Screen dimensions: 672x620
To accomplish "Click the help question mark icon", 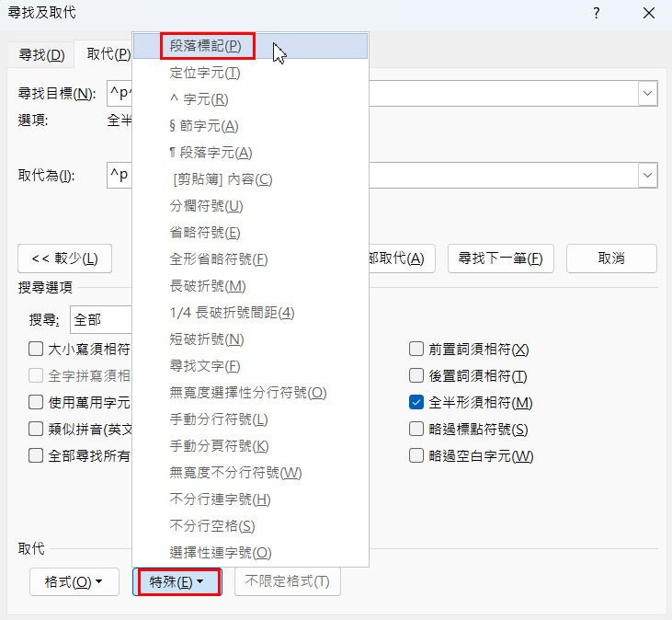I will coord(597,13).
